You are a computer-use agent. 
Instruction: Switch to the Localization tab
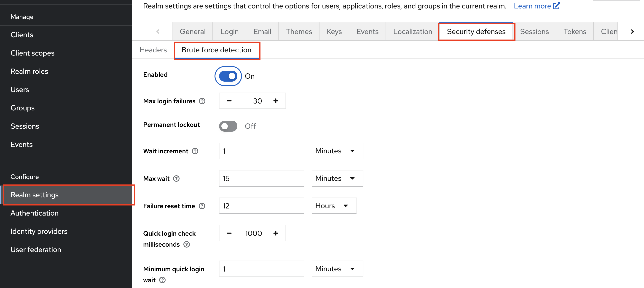(x=413, y=32)
